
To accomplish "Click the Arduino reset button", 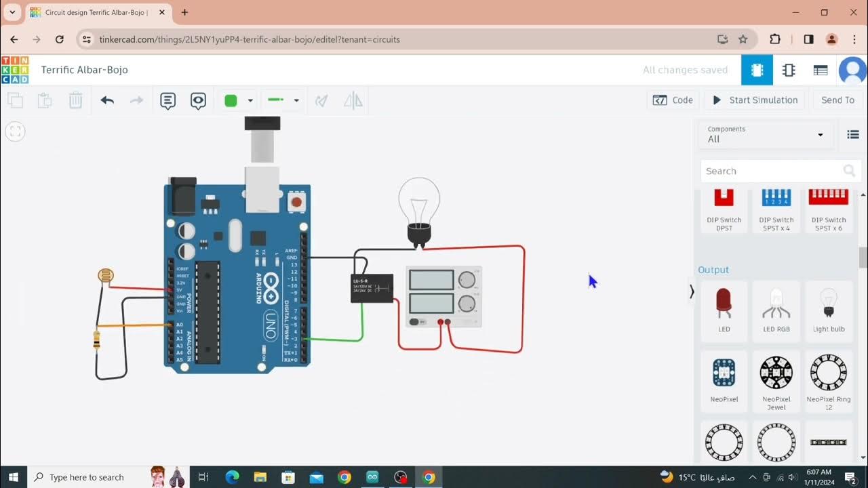I will pos(296,201).
